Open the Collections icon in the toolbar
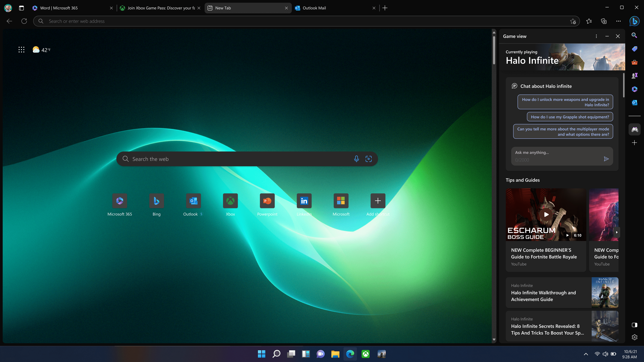 [x=604, y=21]
